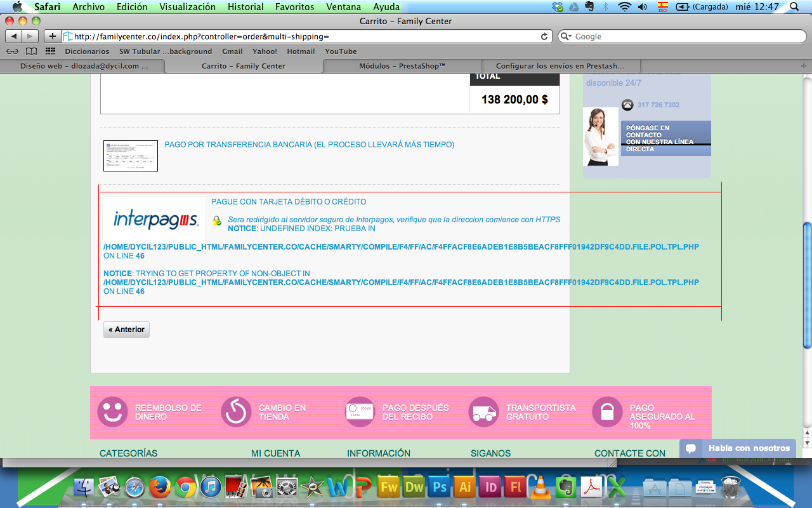Open the battery status (Cargada) menu
This screenshot has height=508, width=812.
click(701, 7)
